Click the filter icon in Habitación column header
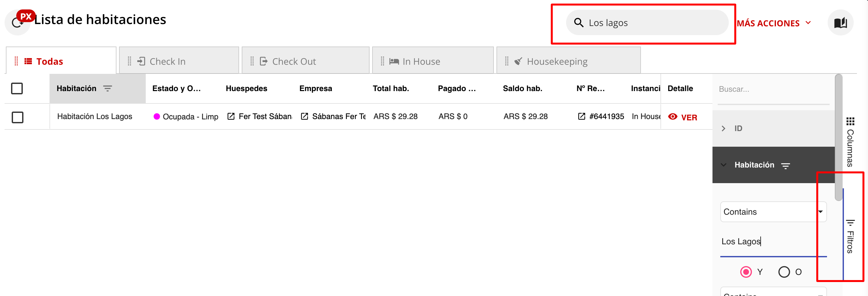This screenshot has height=296, width=868. 107,88
